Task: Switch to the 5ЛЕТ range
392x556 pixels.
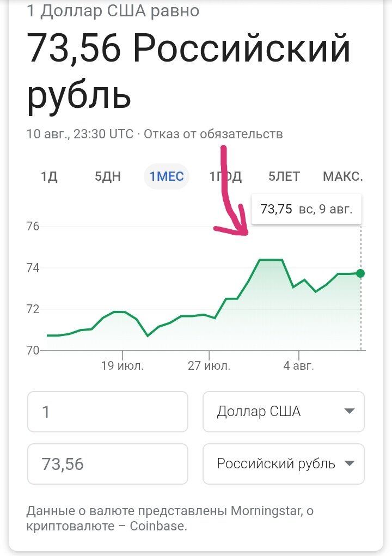Action: tap(284, 177)
